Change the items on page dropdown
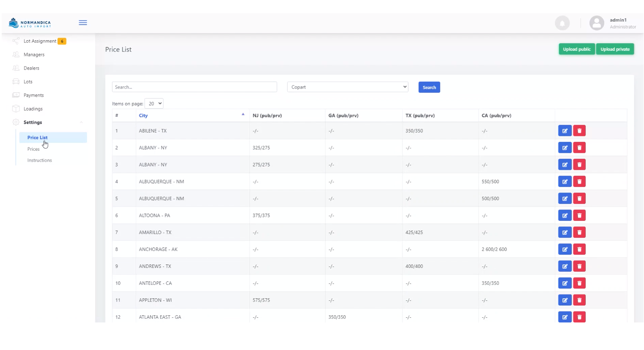 (x=154, y=103)
